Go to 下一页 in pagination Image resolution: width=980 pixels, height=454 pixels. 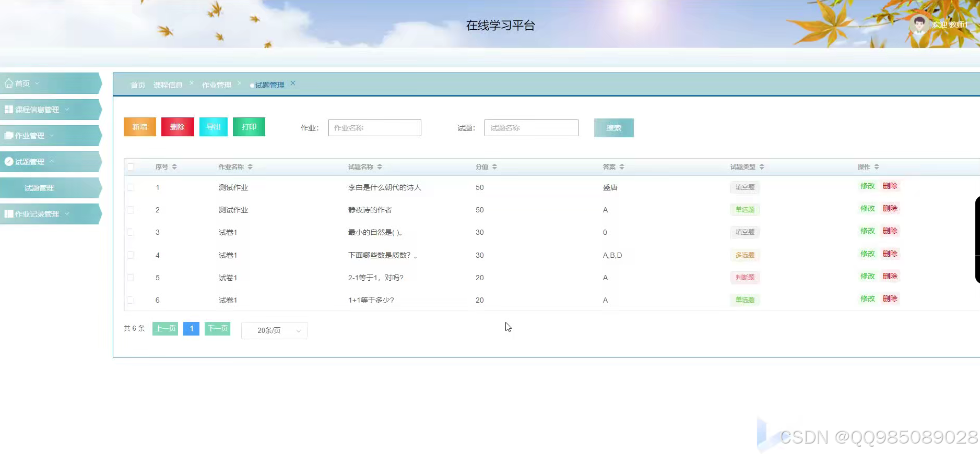[x=218, y=329]
